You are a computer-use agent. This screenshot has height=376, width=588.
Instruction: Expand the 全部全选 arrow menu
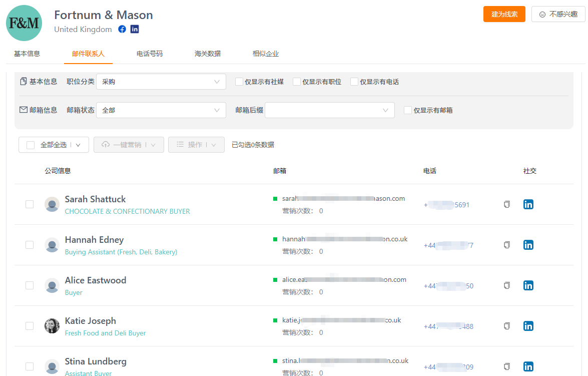pos(78,145)
